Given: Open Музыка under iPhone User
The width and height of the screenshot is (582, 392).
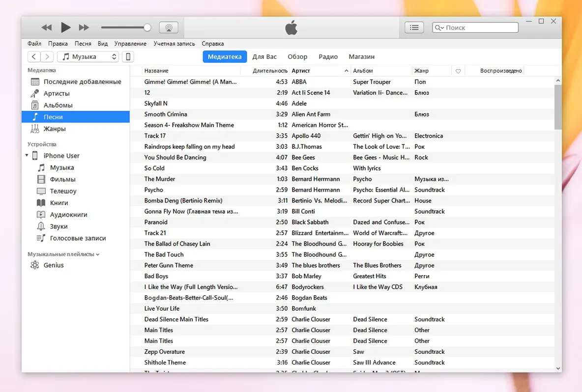Looking at the screenshot, I should [76, 168].
